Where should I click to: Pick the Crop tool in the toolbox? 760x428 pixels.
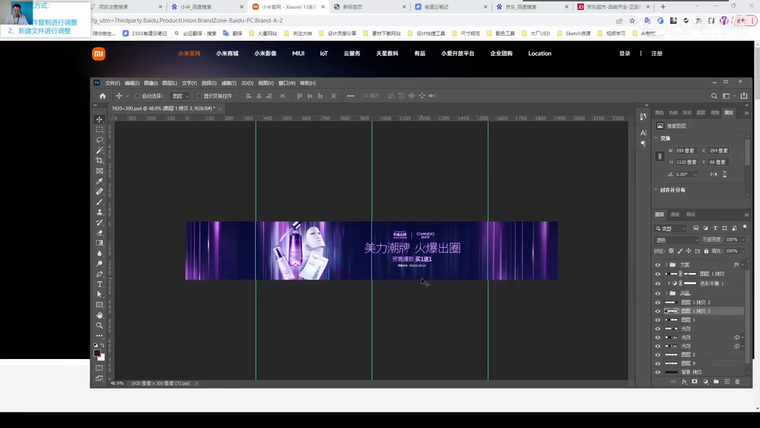tap(99, 161)
